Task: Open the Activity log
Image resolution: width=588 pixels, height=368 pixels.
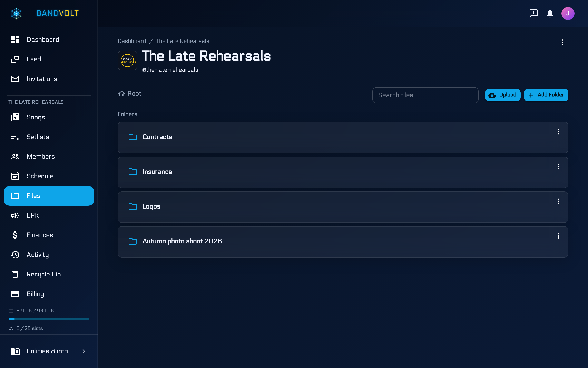Action: point(49,255)
